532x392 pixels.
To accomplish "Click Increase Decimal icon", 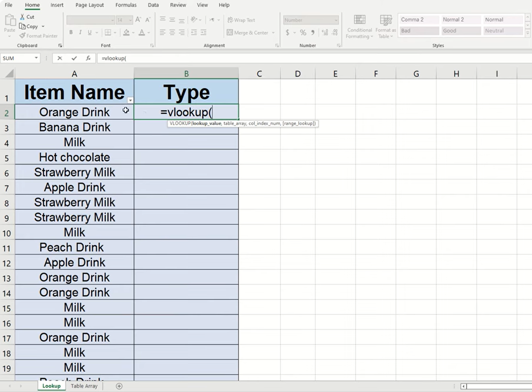I will click(x=325, y=33).
